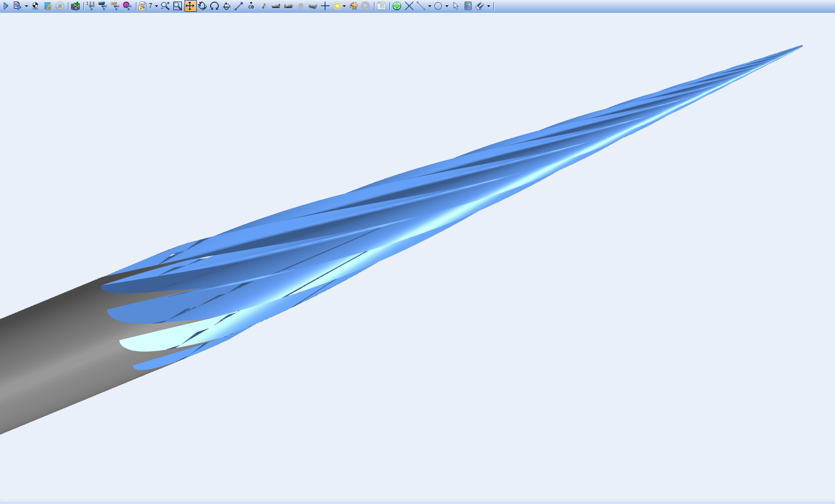Expand the lighting sun dropdown arrow
The image size is (835, 504).
344,6
